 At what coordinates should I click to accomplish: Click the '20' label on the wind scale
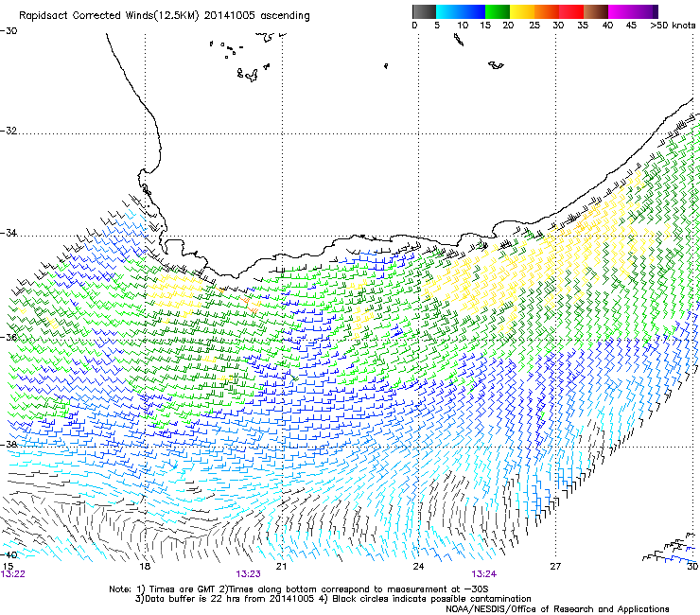(x=508, y=26)
